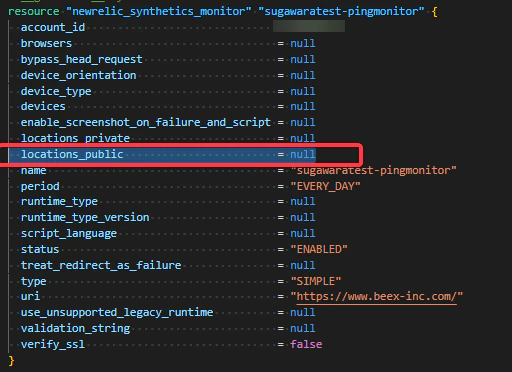
Task: Click the verify_ssl attribute key
Action: 53,344
